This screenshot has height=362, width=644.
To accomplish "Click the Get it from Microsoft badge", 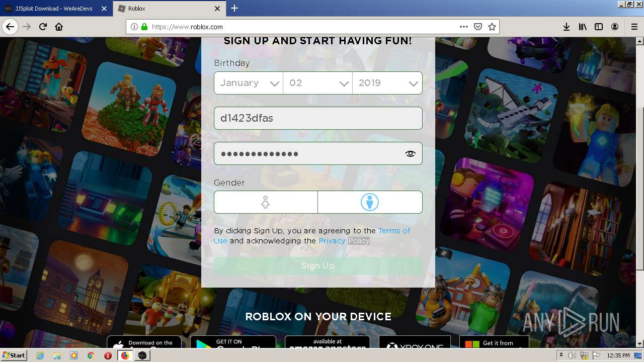I will point(494,342).
